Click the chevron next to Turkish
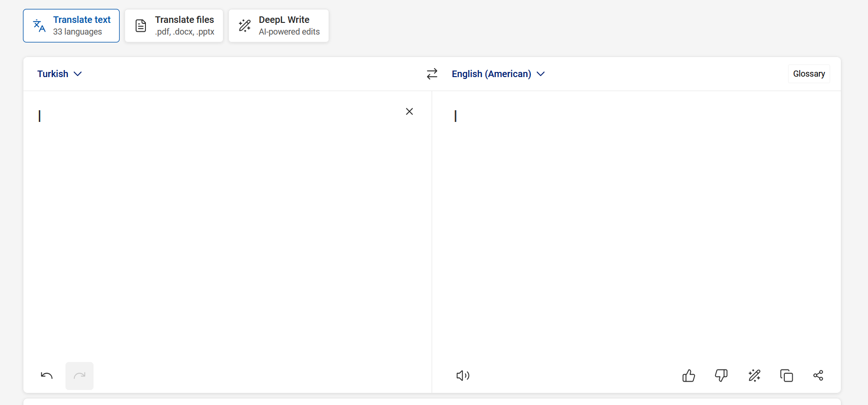868x405 pixels. [x=78, y=74]
